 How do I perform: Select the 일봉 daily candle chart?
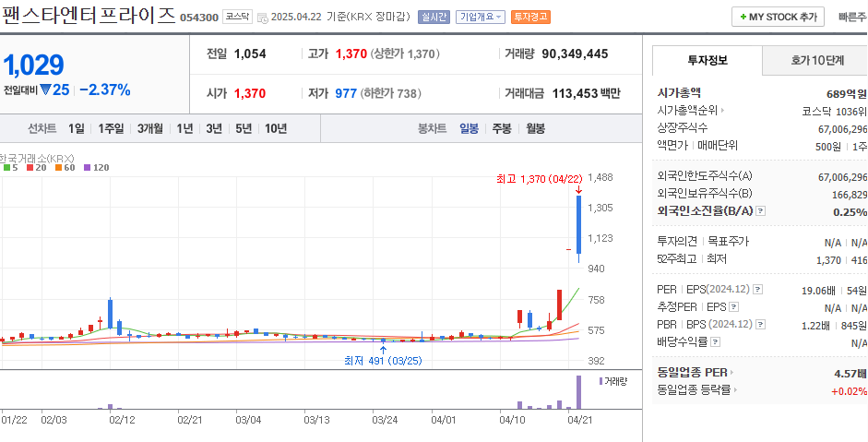(x=469, y=129)
